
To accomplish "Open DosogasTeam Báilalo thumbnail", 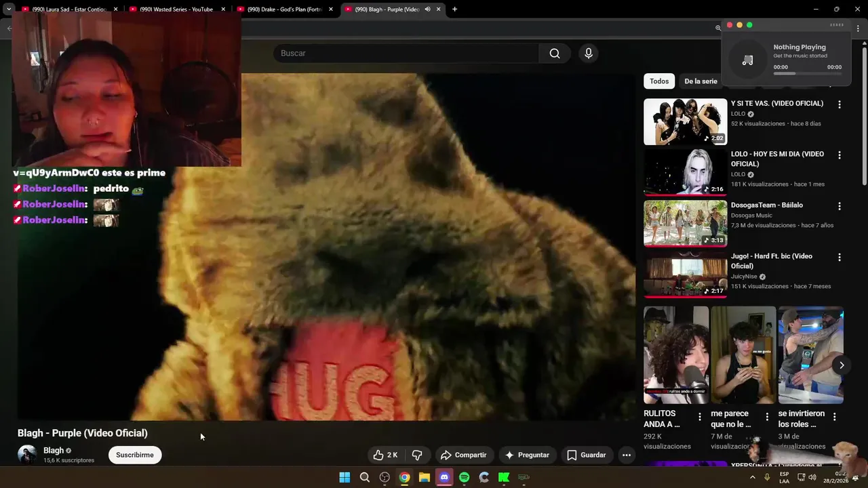I will (685, 224).
